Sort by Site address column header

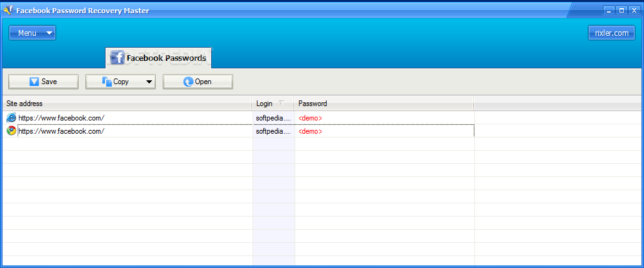[x=128, y=104]
